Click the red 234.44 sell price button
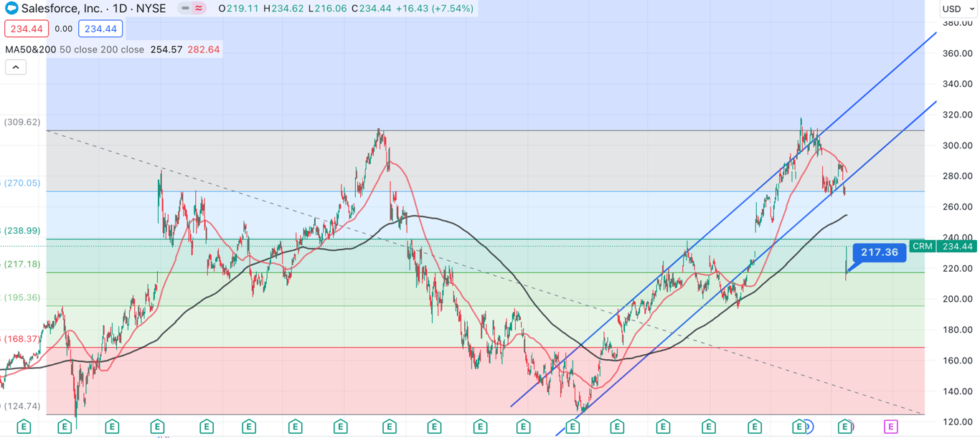This screenshot has width=980, height=438. [x=27, y=29]
